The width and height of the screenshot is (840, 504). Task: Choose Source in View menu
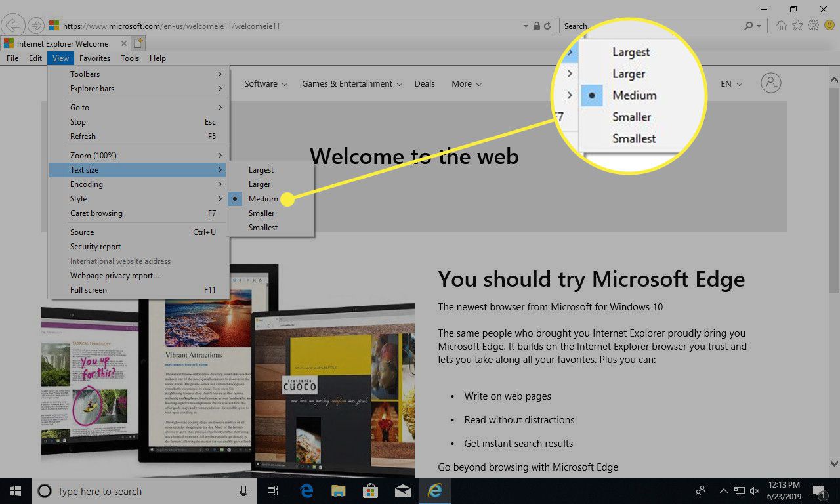[138, 232]
